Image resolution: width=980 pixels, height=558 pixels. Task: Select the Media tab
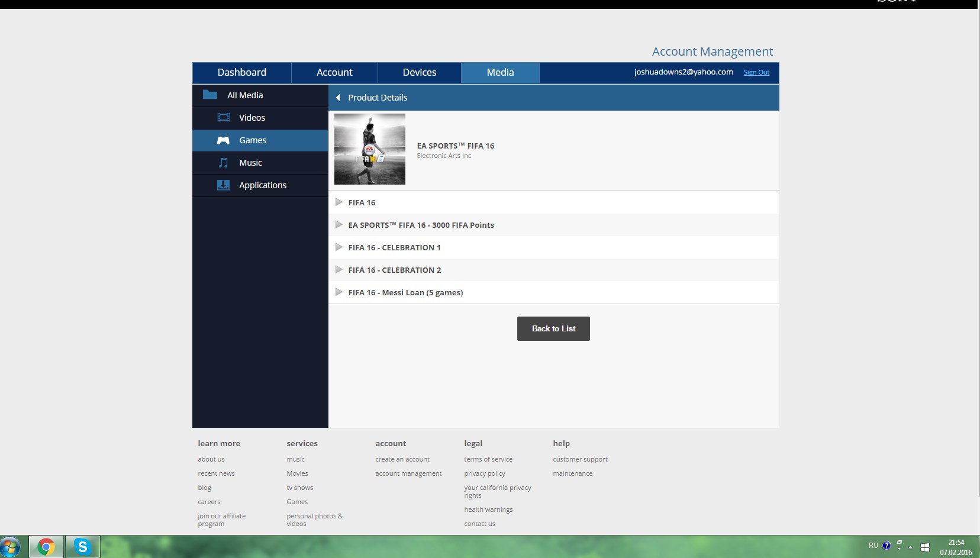pos(500,72)
